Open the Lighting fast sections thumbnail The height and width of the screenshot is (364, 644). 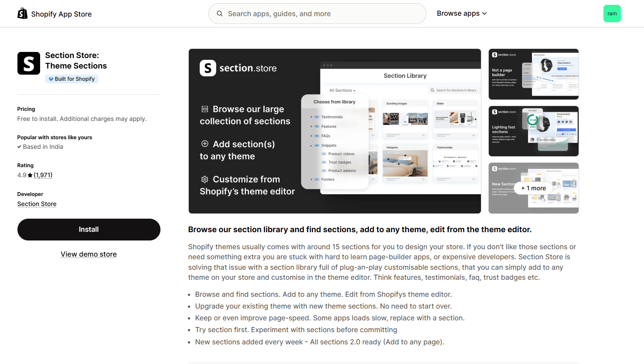tap(534, 131)
